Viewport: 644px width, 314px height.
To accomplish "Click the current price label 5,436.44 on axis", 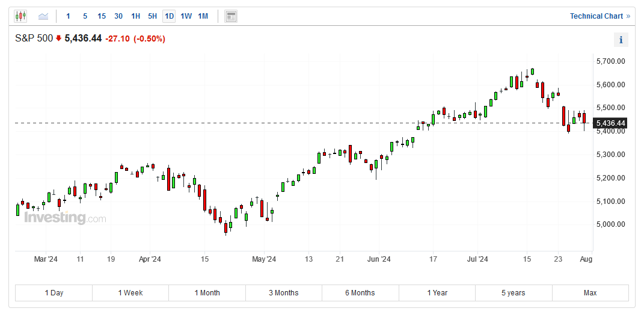I will click(x=610, y=123).
